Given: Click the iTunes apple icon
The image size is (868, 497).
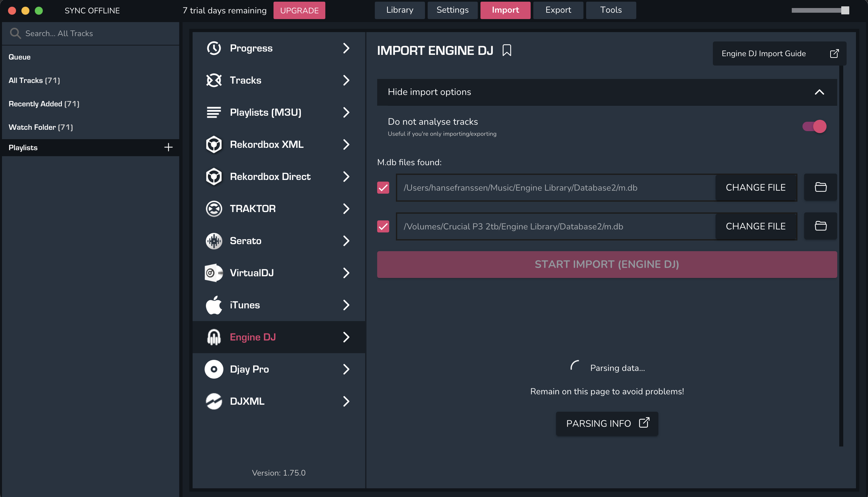Looking at the screenshot, I should tap(214, 305).
